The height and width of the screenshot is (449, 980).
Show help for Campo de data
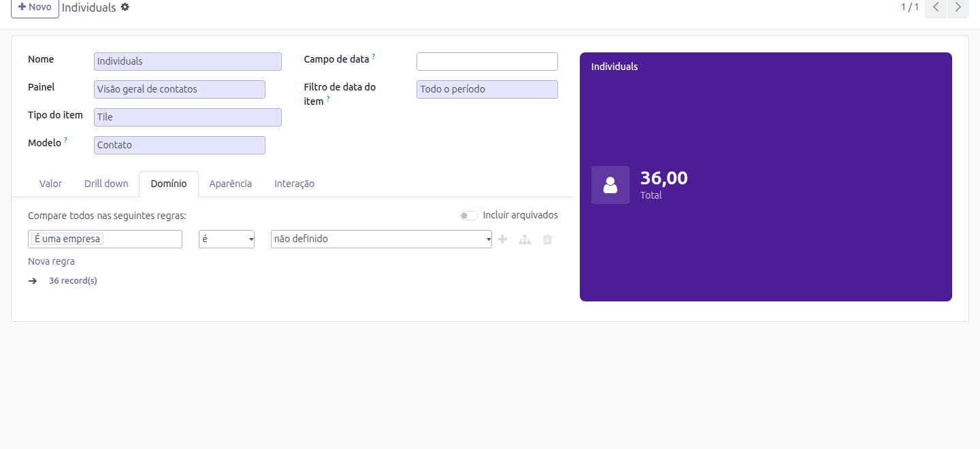(x=374, y=56)
